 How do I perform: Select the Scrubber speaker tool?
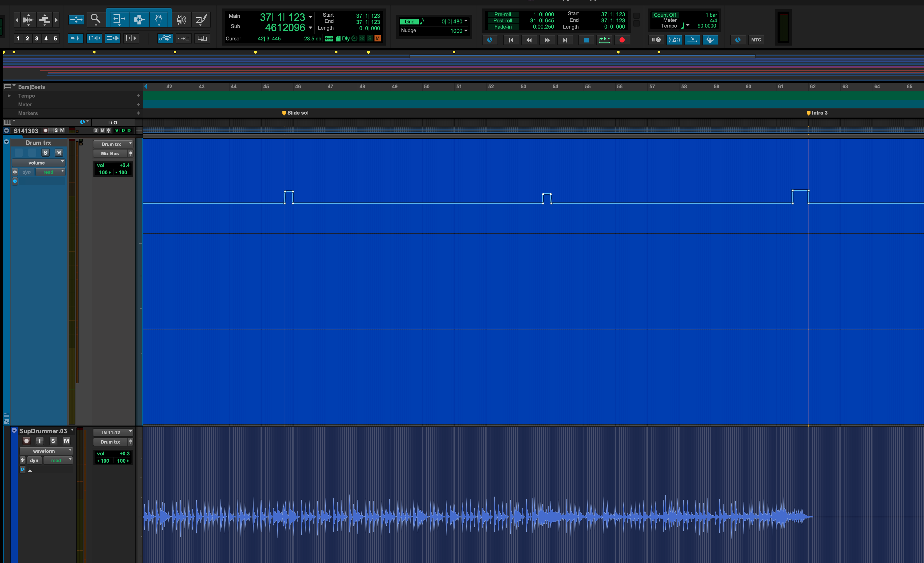[x=181, y=20]
